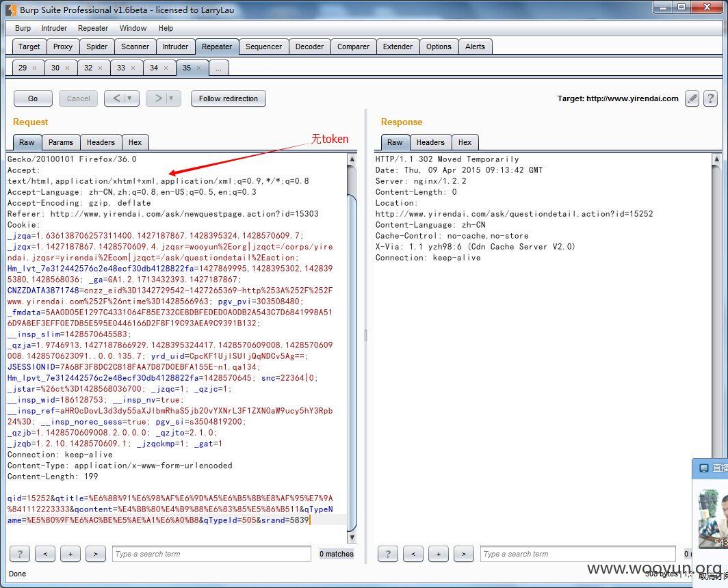The image size is (728, 588).
Task: Switch to the Scanner tab
Action: [135, 46]
